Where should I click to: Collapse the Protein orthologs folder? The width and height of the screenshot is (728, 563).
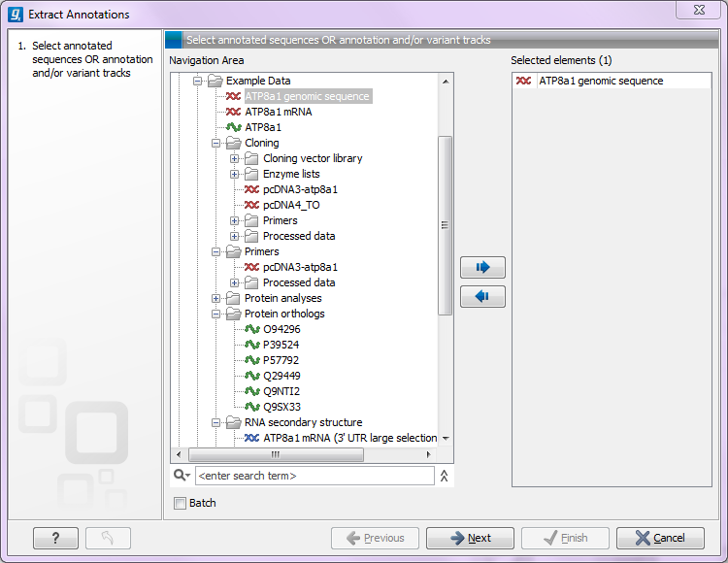[x=215, y=314]
